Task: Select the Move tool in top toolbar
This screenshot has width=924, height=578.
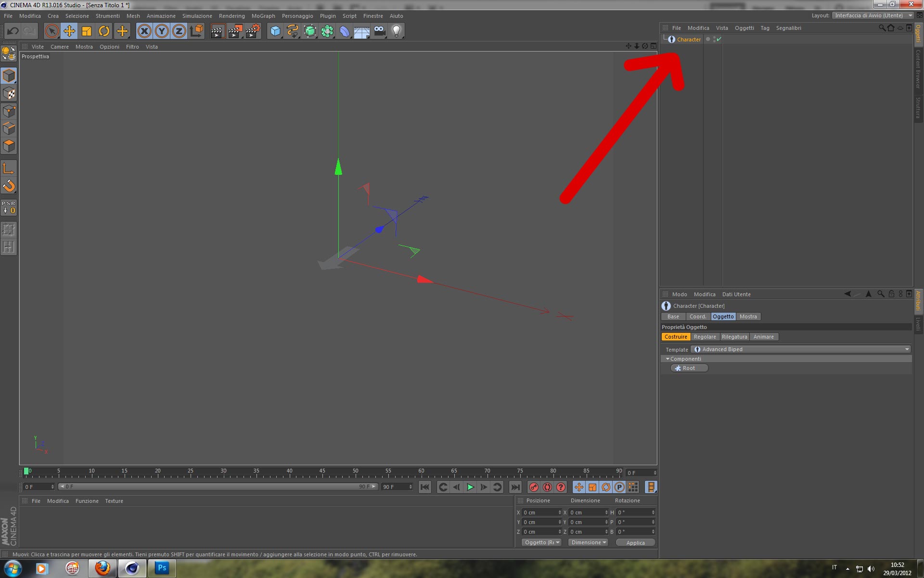Action: coord(69,31)
